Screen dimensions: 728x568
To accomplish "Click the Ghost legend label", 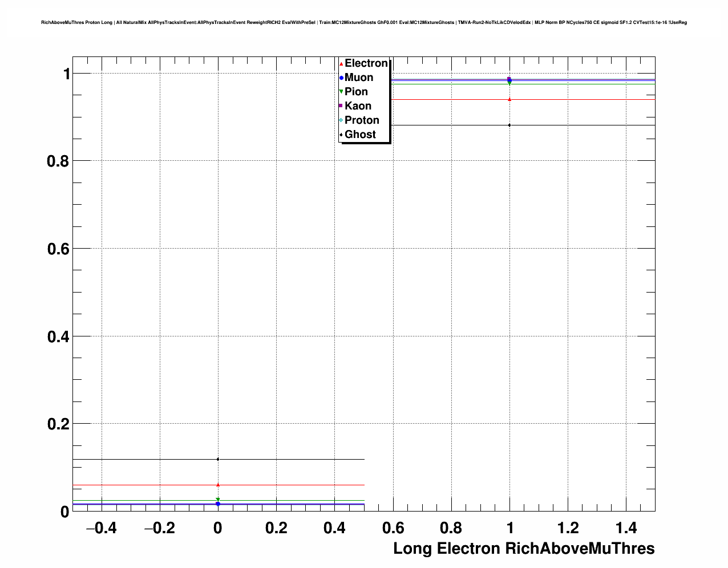I will pos(360,135).
